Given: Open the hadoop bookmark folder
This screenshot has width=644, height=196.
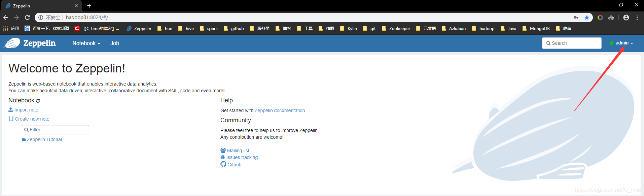Looking at the screenshot, I should coord(484,29).
